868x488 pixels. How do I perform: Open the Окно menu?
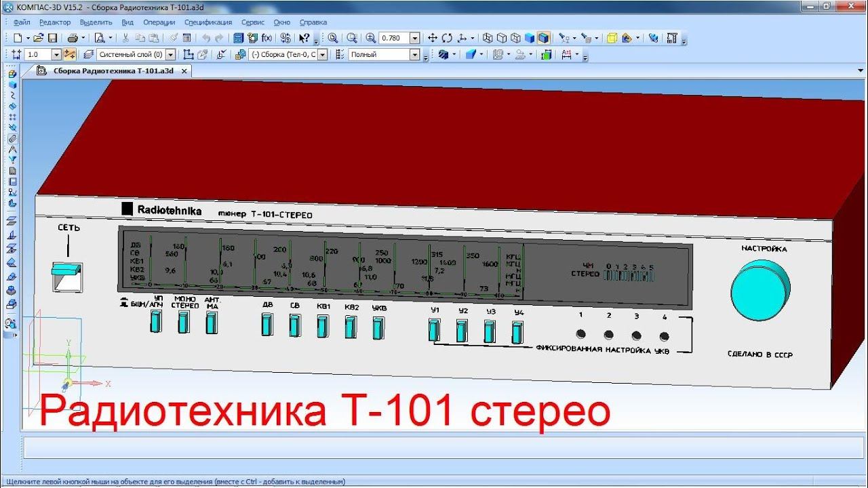[x=282, y=22]
